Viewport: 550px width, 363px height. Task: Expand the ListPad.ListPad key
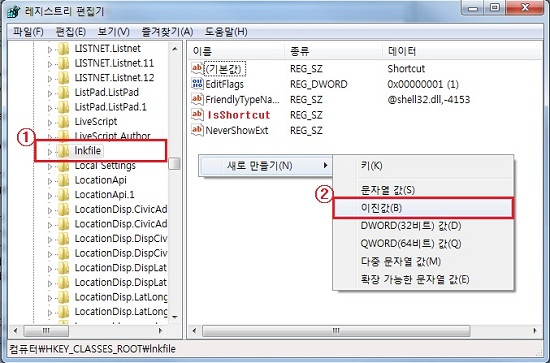(x=50, y=94)
